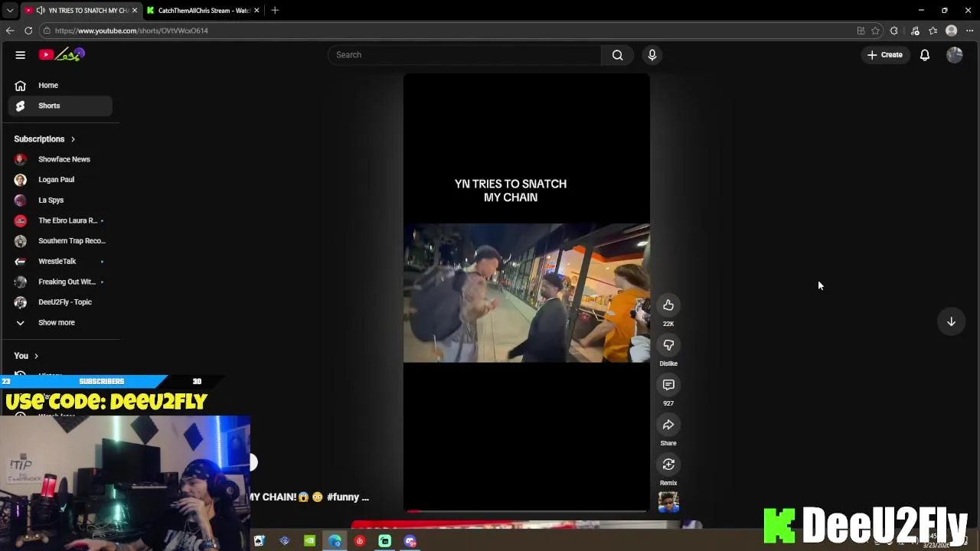Open La Spys subscription
This screenshot has height=551, width=980.
[60, 201]
